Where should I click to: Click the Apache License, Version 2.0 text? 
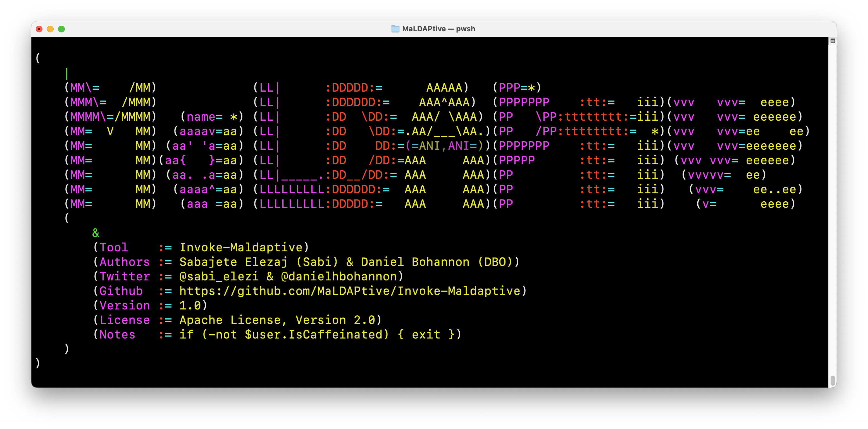[277, 320]
